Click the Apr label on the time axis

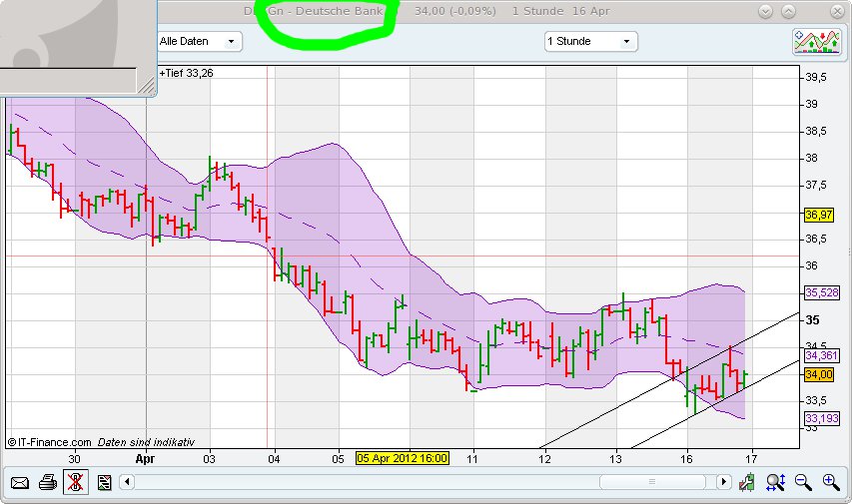pyautogui.click(x=145, y=459)
